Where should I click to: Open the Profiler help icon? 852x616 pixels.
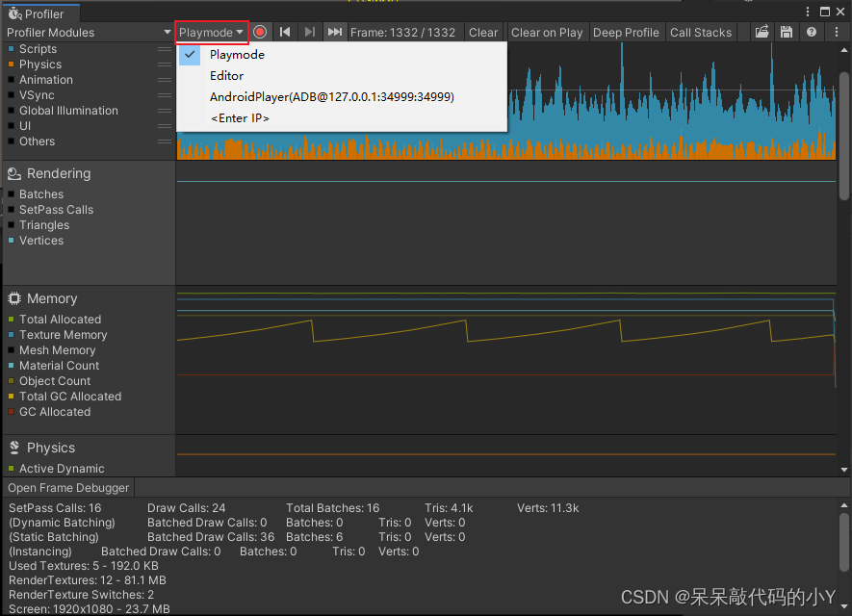812,32
